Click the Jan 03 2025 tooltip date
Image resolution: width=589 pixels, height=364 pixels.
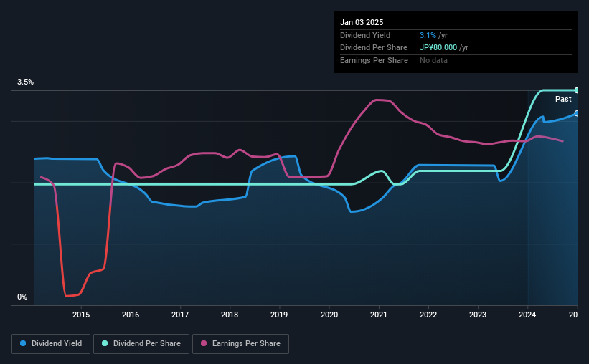click(x=362, y=22)
